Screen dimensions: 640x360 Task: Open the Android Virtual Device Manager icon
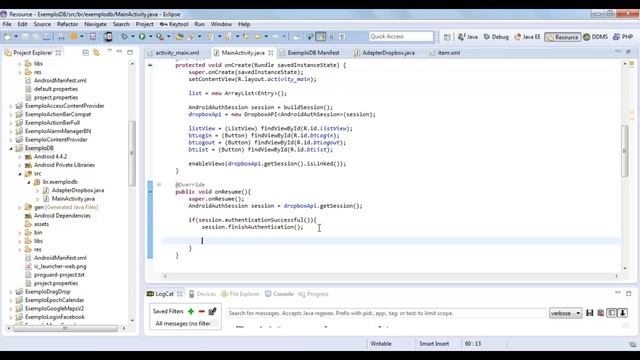pos(108,37)
